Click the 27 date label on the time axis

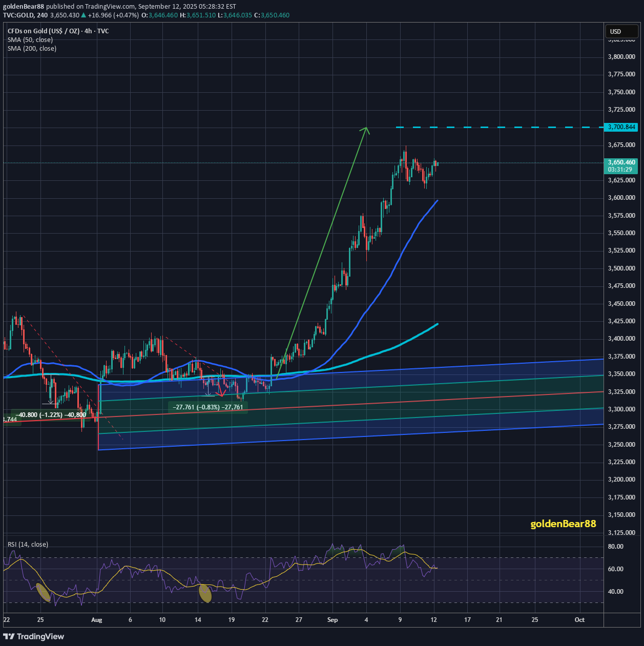click(x=299, y=620)
